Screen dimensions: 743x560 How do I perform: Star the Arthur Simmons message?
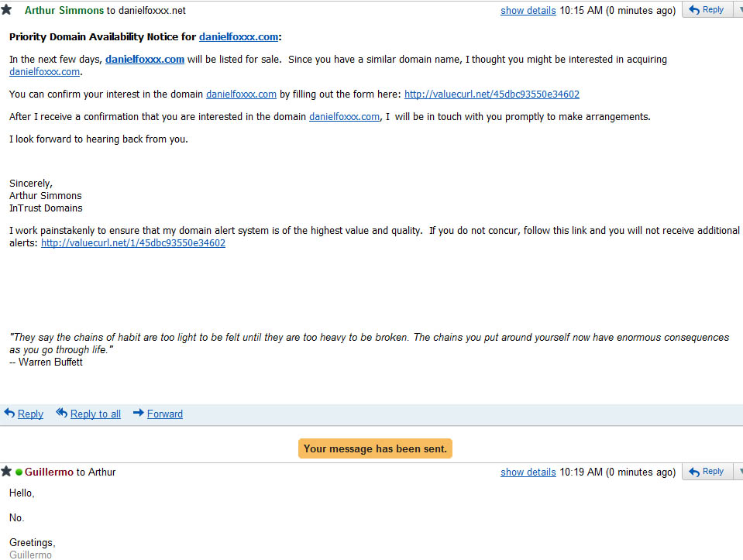(6, 9)
